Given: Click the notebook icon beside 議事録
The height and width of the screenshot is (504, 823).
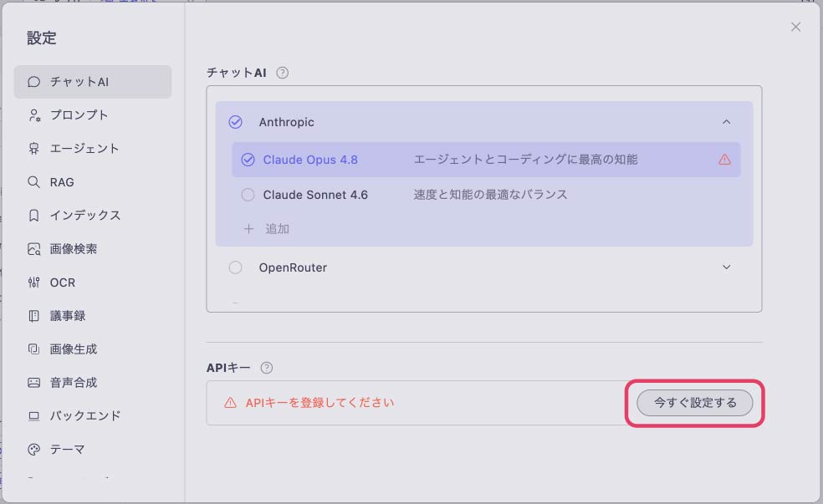Looking at the screenshot, I should click(34, 316).
